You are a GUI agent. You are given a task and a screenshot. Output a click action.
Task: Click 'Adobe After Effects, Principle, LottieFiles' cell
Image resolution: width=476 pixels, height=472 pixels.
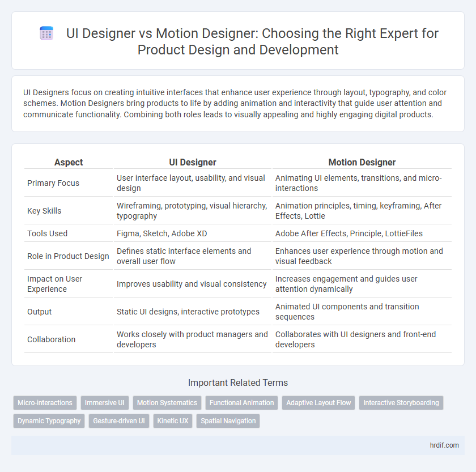[x=362, y=233]
